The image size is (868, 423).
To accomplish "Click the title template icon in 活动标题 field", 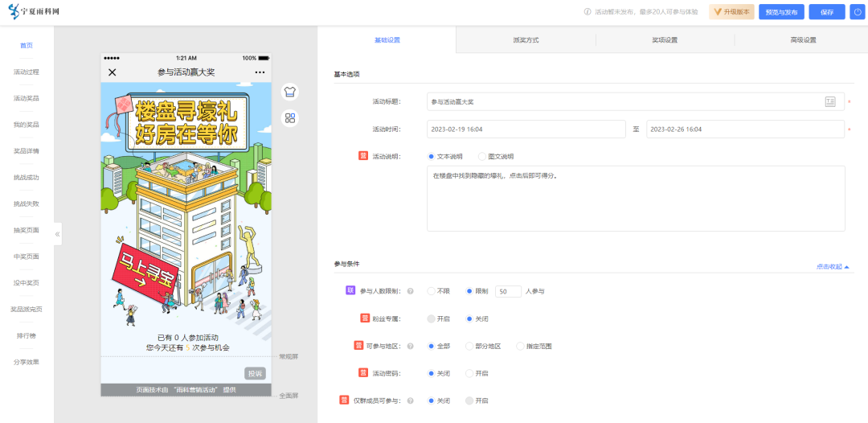I will (x=829, y=102).
